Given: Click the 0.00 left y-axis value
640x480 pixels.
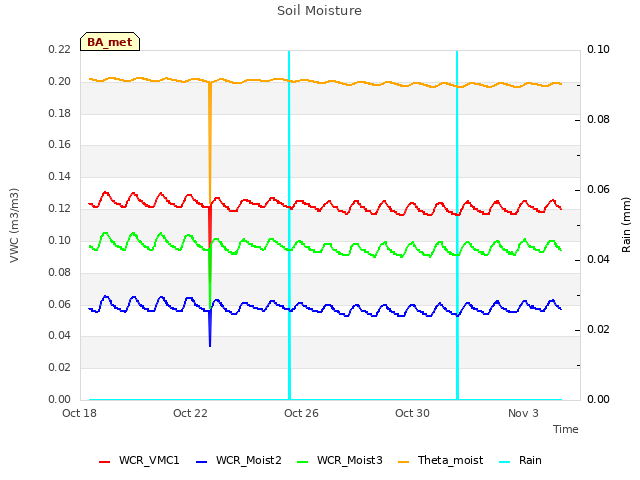Looking at the screenshot, I should click(60, 400).
